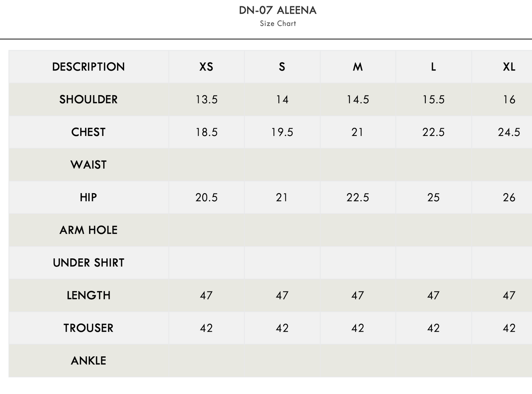
Task: Select the SHOULDER row label
Action: coord(88,100)
